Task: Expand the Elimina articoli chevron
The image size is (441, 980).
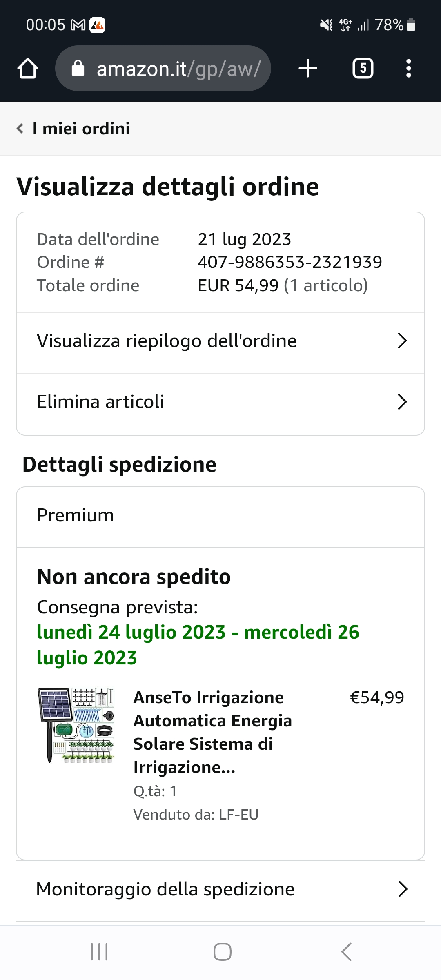Action: click(x=402, y=402)
